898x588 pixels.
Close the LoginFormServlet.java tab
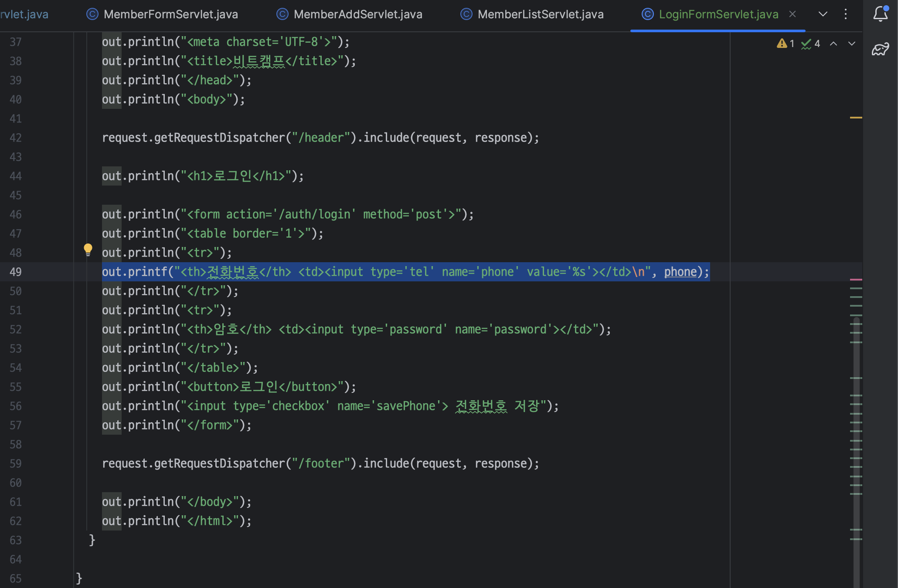pyautogui.click(x=793, y=14)
